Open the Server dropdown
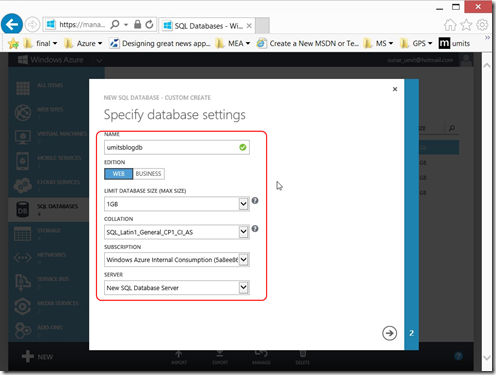This screenshot has width=496, height=375. click(177, 287)
